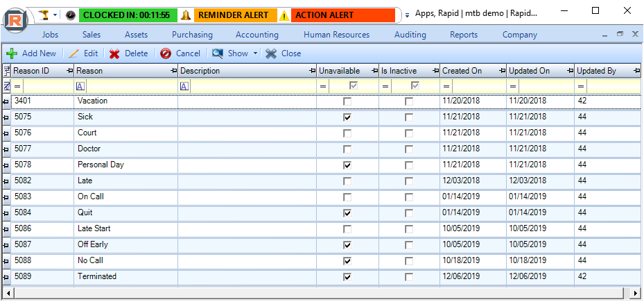This screenshot has height=302, width=644.
Task: Click the row pin icon for On Call row
Action: pyautogui.click(x=6, y=198)
